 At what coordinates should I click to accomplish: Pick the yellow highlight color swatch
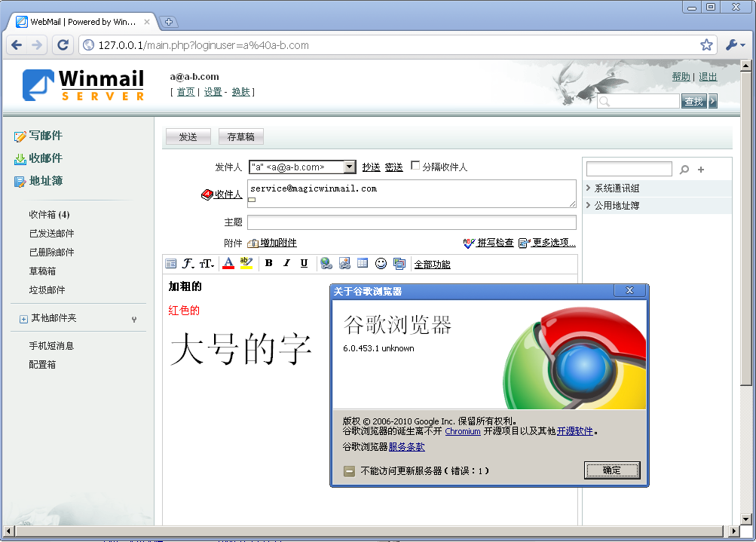click(x=246, y=263)
